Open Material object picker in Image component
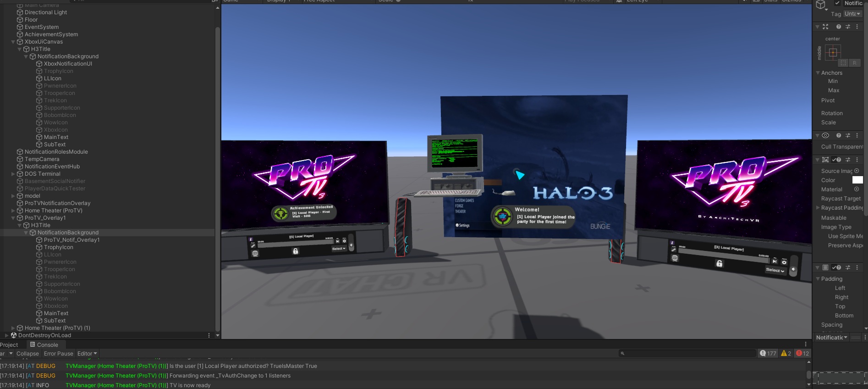 857,189
